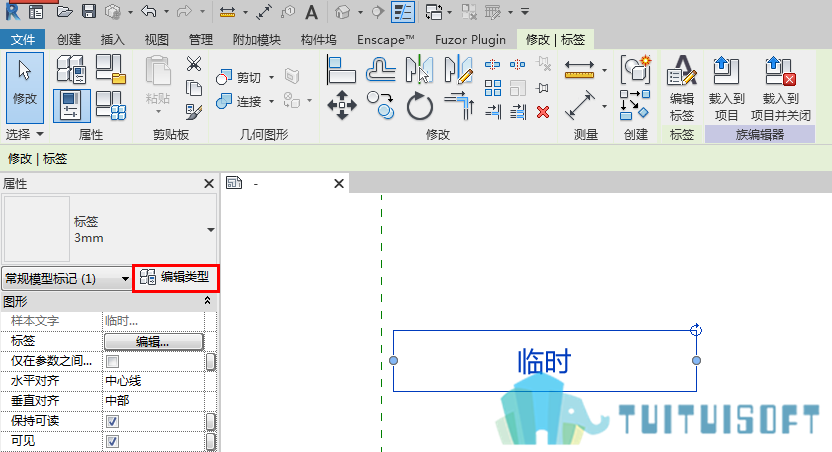
Task: Click the 编辑... button in 标签 row
Action: point(153,342)
